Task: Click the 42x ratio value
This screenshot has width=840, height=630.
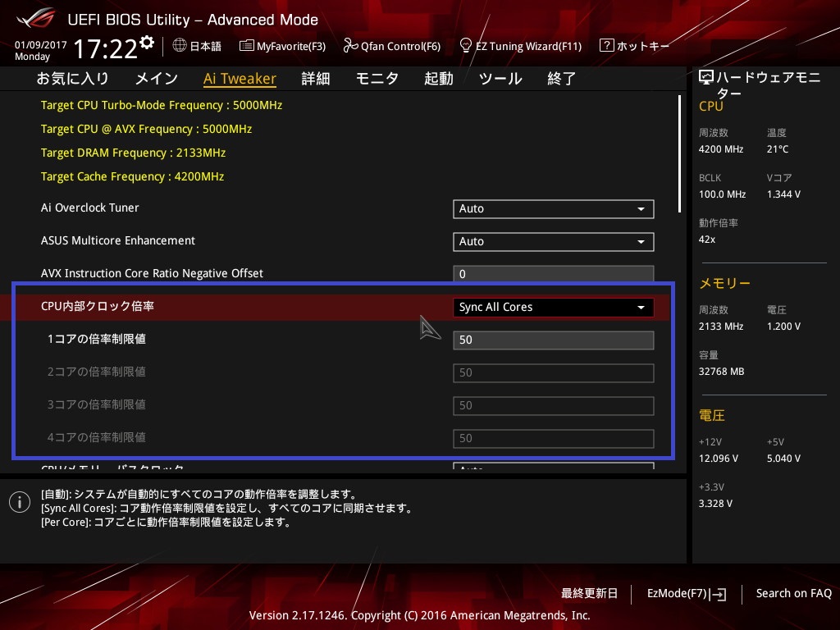Action: [x=707, y=240]
